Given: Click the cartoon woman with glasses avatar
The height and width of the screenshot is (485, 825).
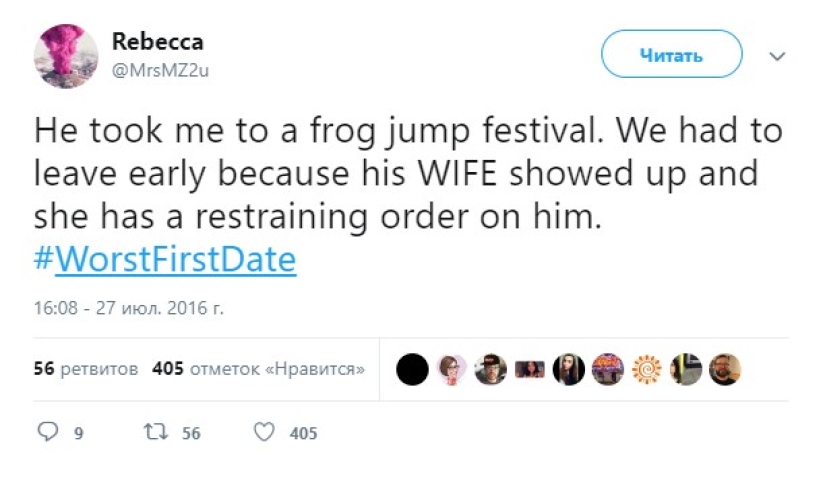Looking at the screenshot, I should click(452, 370).
